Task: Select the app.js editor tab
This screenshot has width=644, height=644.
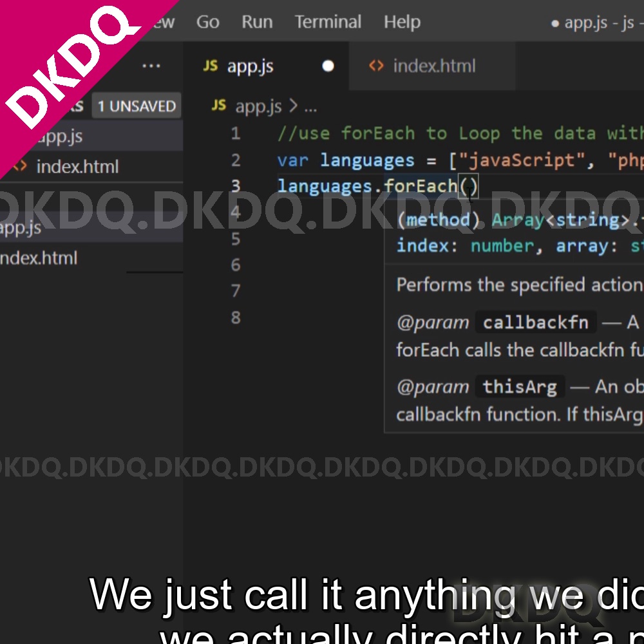Action: pos(250,66)
